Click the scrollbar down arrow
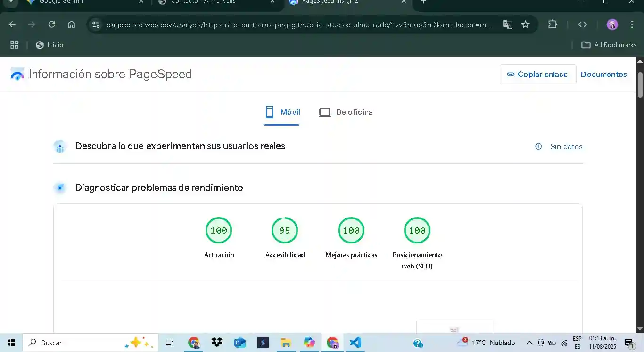The image size is (644, 352). coord(640,329)
